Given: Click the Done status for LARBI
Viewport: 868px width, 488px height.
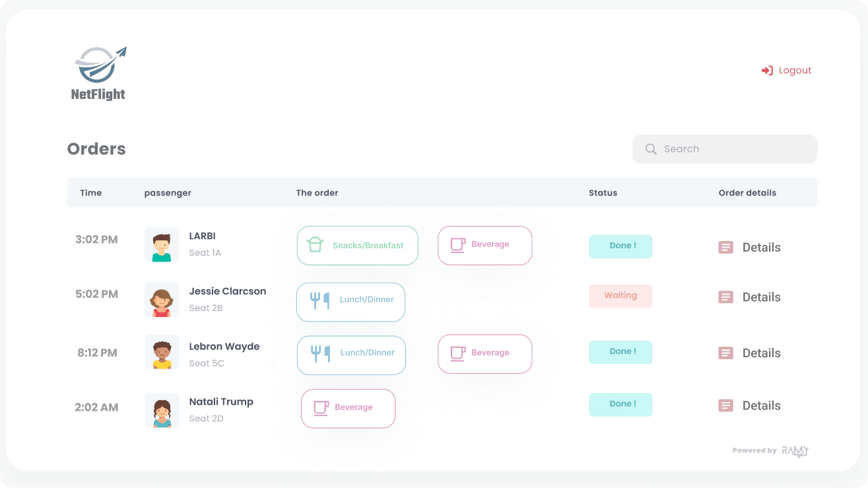Looking at the screenshot, I should [x=620, y=246].
